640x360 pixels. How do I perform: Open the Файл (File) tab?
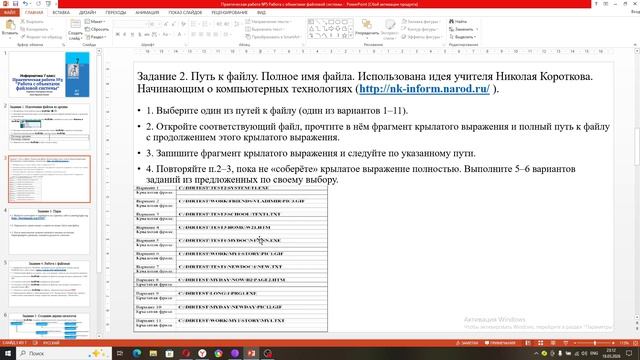click(x=10, y=12)
